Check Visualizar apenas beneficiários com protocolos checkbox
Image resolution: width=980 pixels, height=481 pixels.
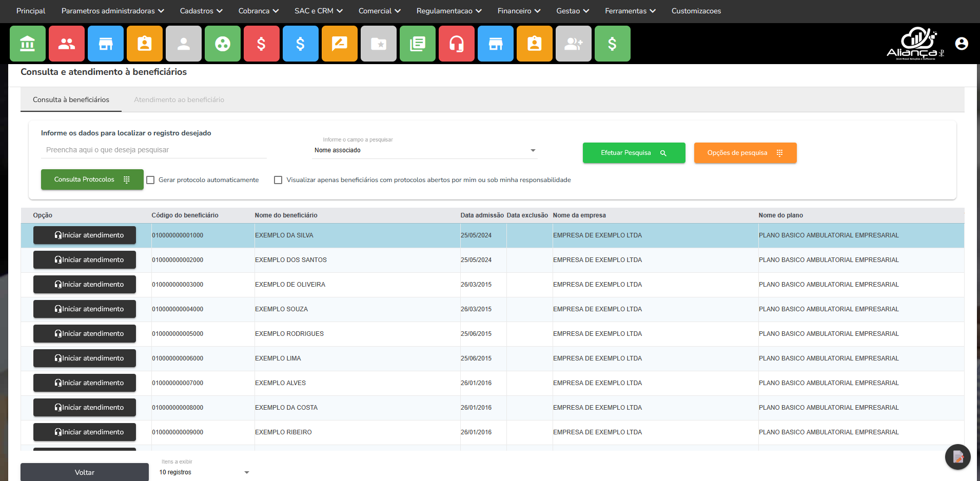point(278,180)
